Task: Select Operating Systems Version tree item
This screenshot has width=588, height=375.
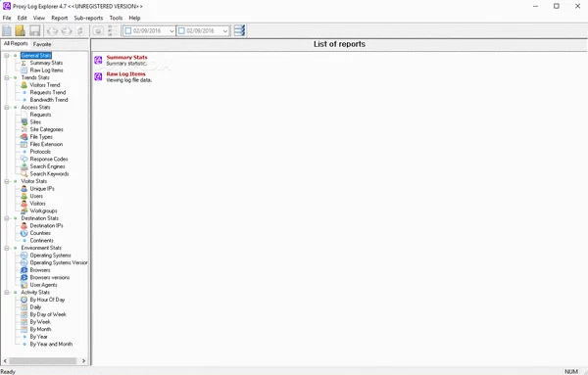Action: pos(59,263)
